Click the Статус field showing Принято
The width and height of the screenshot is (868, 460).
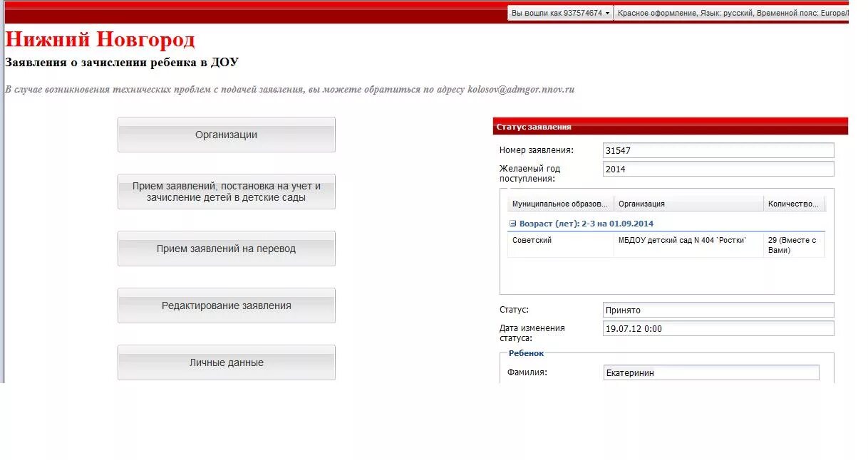pyautogui.click(x=718, y=310)
